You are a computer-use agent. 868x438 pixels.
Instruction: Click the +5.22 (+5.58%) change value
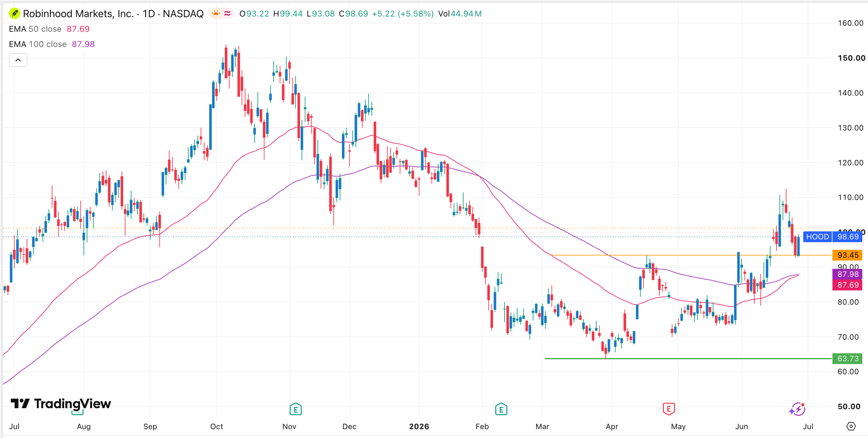click(403, 14)
